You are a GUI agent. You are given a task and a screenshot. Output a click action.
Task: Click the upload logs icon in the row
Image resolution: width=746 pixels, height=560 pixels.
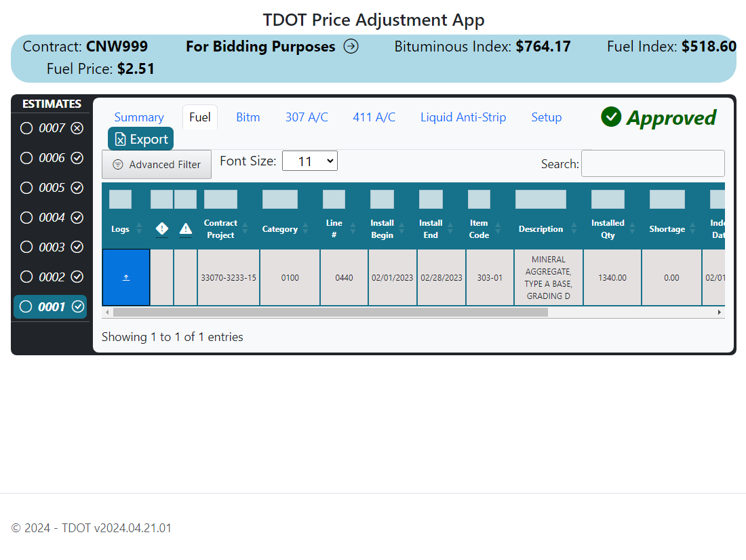126,277
